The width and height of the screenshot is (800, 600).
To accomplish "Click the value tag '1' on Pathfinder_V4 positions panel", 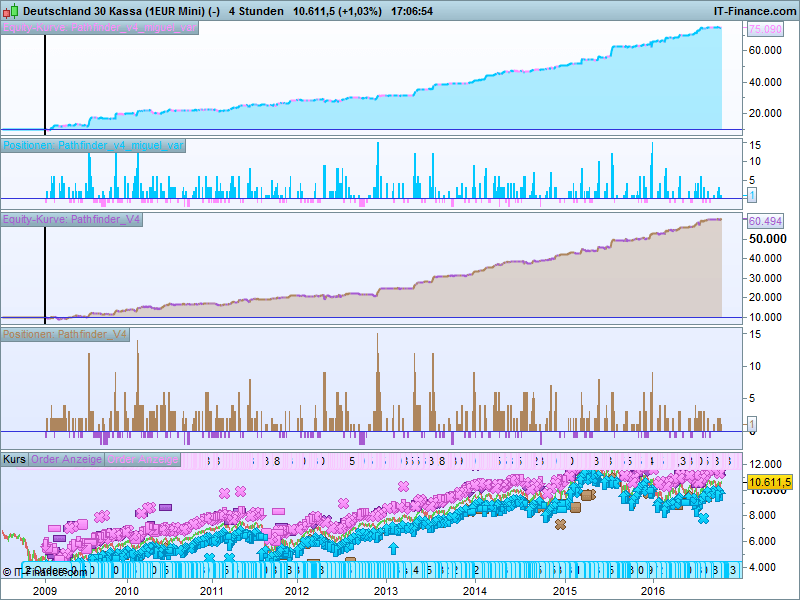I will [x=752, y=423].
